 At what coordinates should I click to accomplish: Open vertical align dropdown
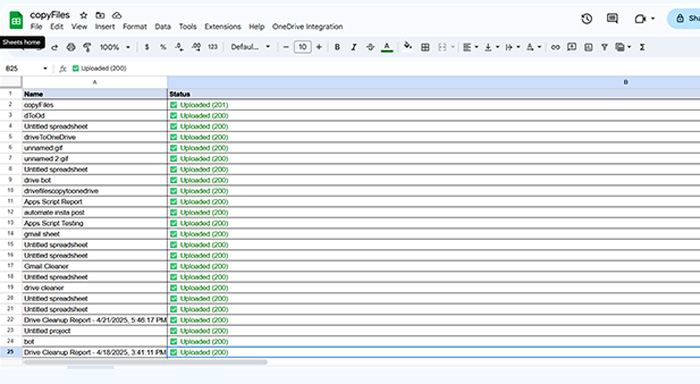[492, 47]
